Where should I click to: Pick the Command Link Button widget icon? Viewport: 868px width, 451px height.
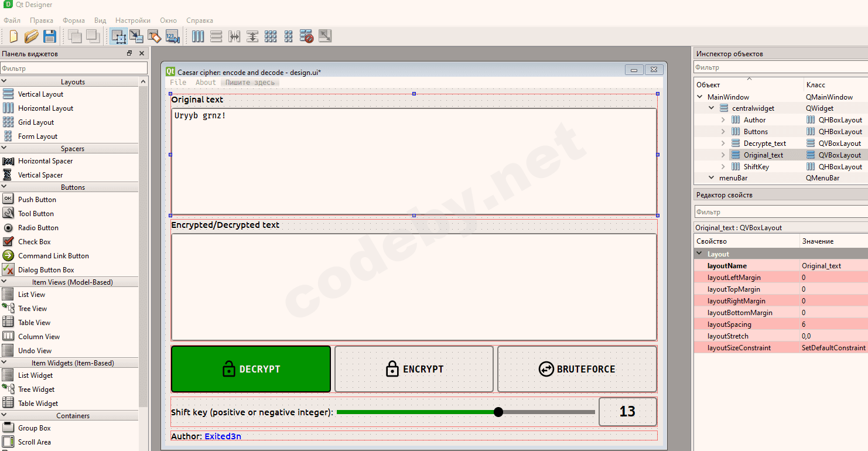(8, 255)
